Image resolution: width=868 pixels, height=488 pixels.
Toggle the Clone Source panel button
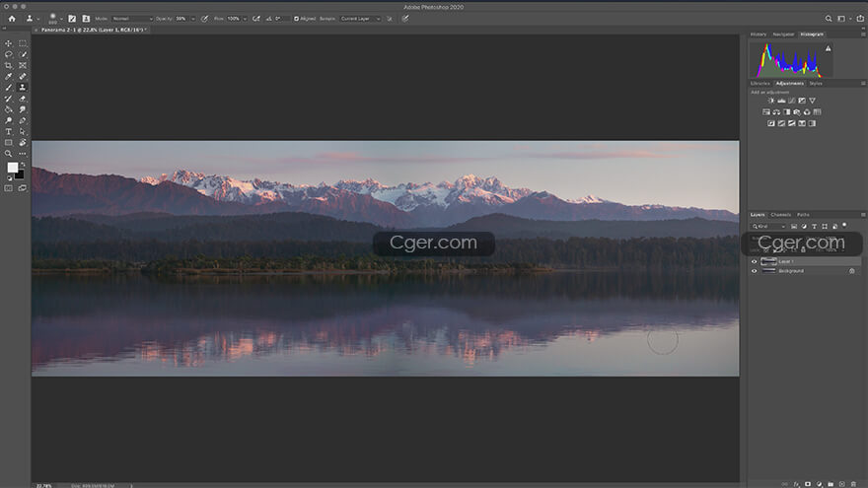tap(86, 19)
